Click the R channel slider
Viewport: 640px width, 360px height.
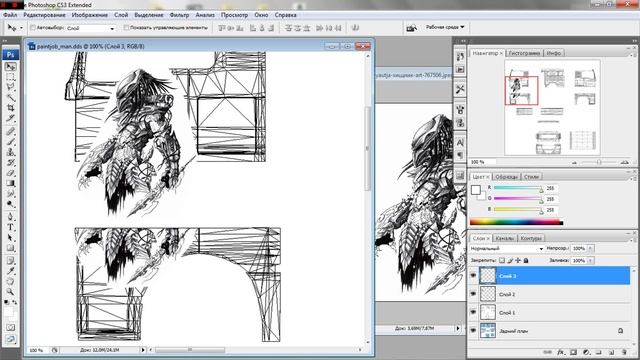518,188
